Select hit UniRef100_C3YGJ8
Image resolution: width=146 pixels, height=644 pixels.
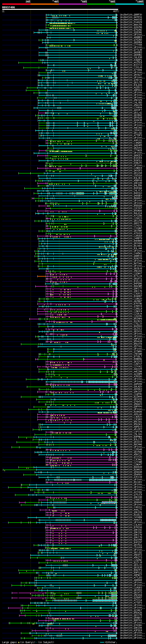point(131,67)
